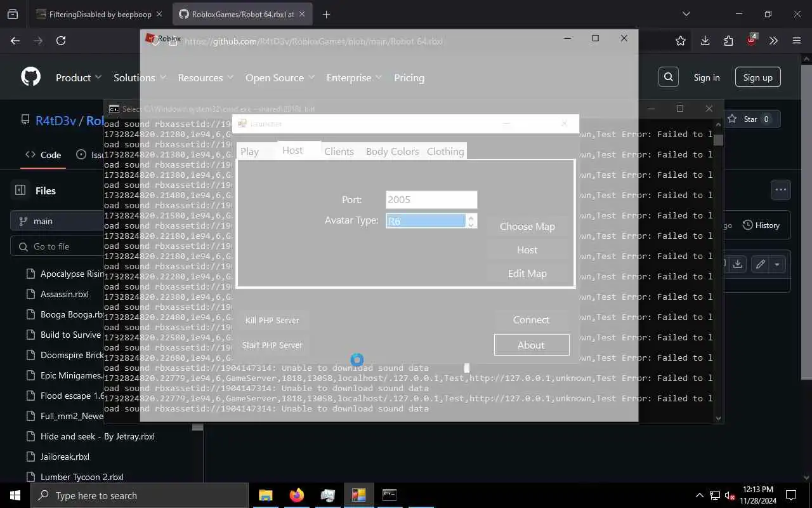This screenshot has width=812, height=508.
Task: Click the GitHub search icon
Action: [x=669, y=77]
